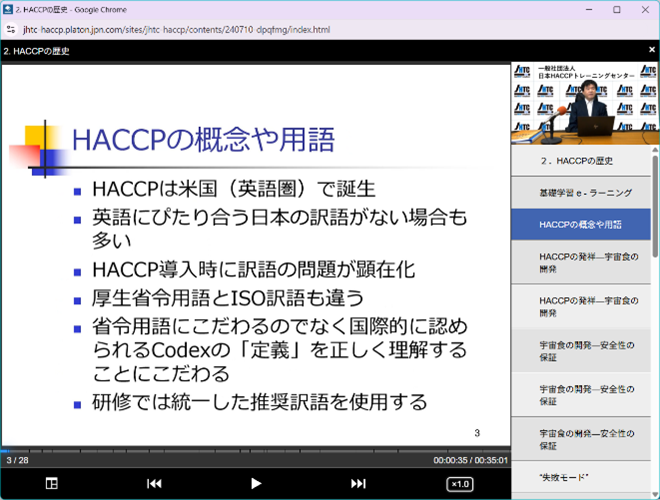Minimize the Chrome window

pos(589,10)
